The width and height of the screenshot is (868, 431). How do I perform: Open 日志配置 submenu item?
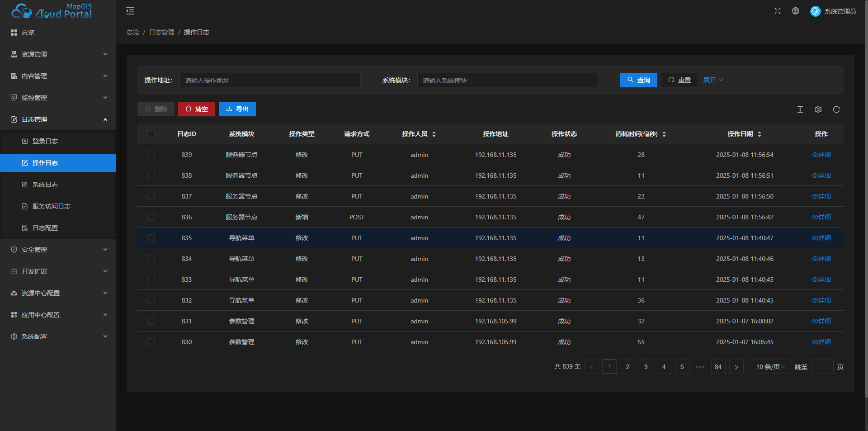(58, 228)
